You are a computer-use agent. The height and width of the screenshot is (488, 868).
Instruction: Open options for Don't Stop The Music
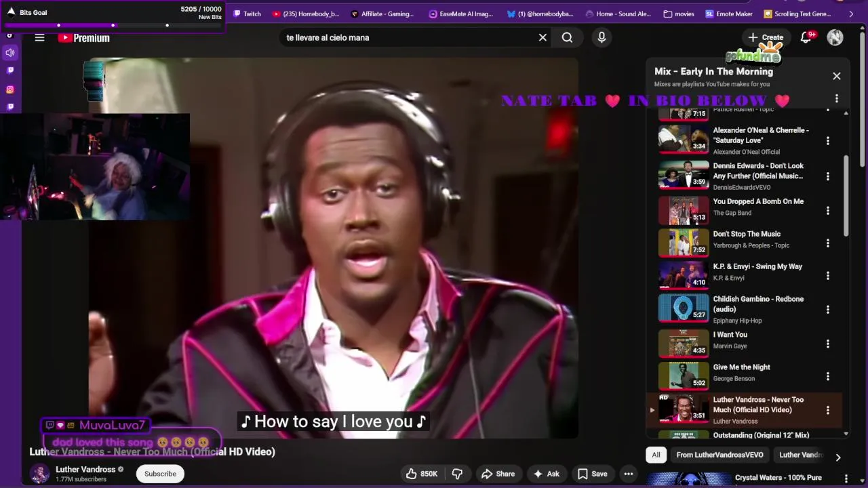(827, 243)
